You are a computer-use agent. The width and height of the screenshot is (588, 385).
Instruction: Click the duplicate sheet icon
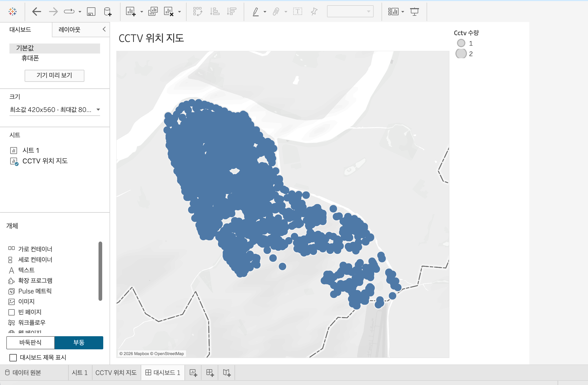click(153, 12)
